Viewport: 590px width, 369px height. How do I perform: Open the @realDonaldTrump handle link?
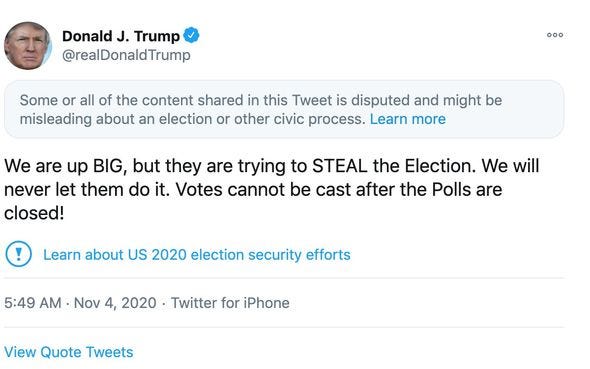126,55
